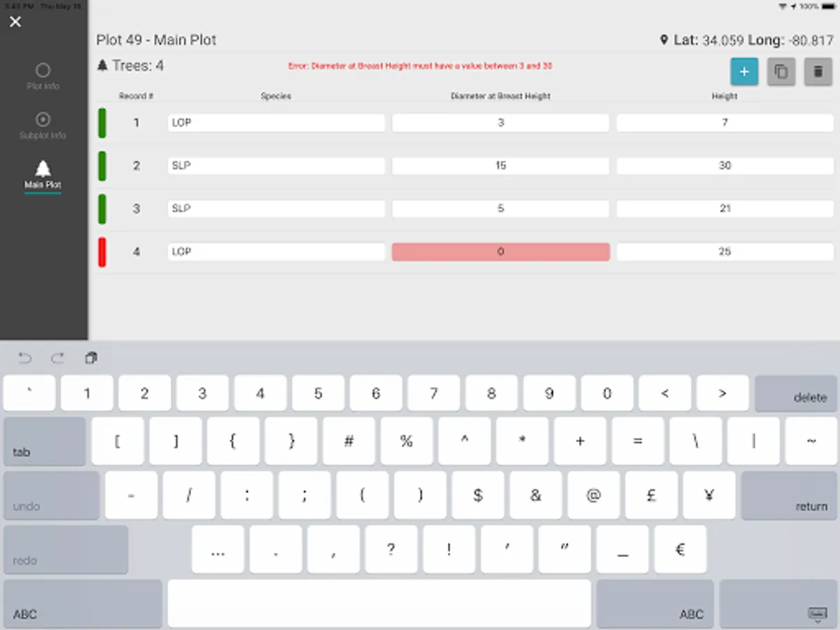Viewport: 840px width, 630px height.
Task: Tap the # symbol key
Action: (x=349, y=442)
